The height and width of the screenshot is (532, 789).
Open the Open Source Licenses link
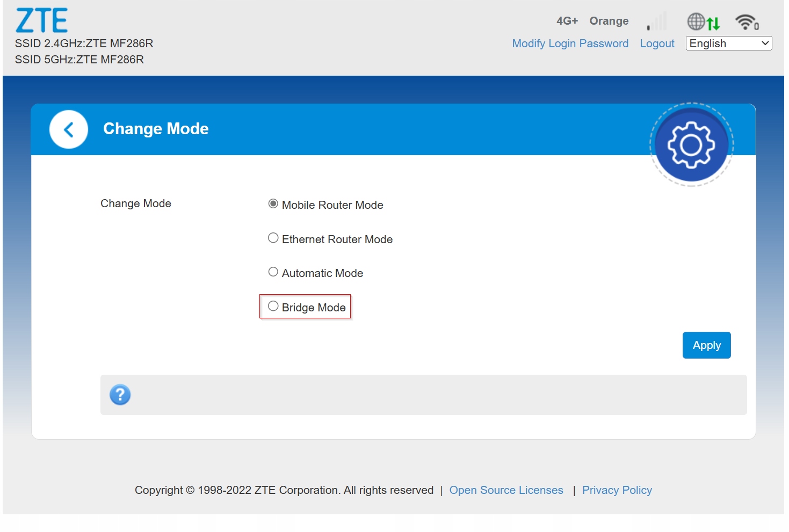tap(506, 490)
